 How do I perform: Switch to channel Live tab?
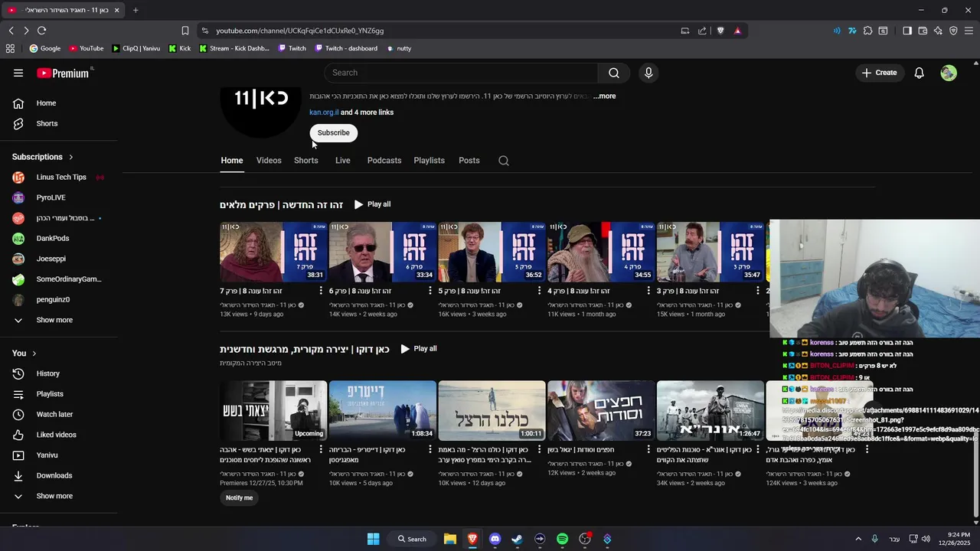(343, 161)
